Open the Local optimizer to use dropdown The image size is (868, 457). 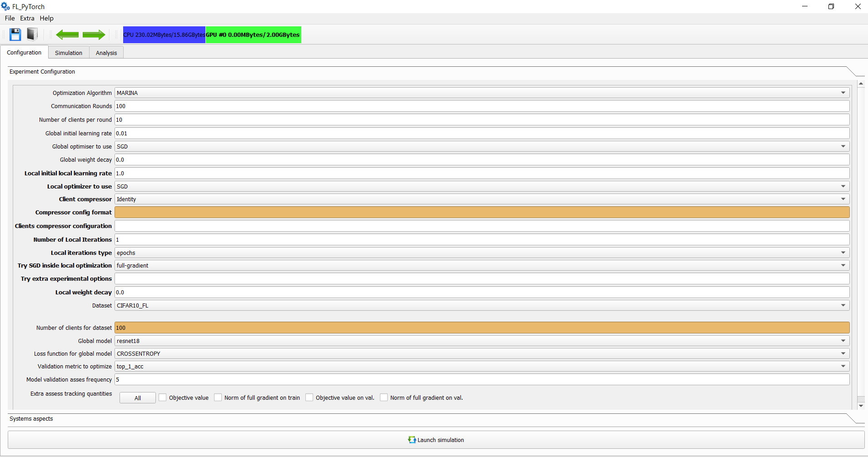pyautogui.click(x=482, y=186)
